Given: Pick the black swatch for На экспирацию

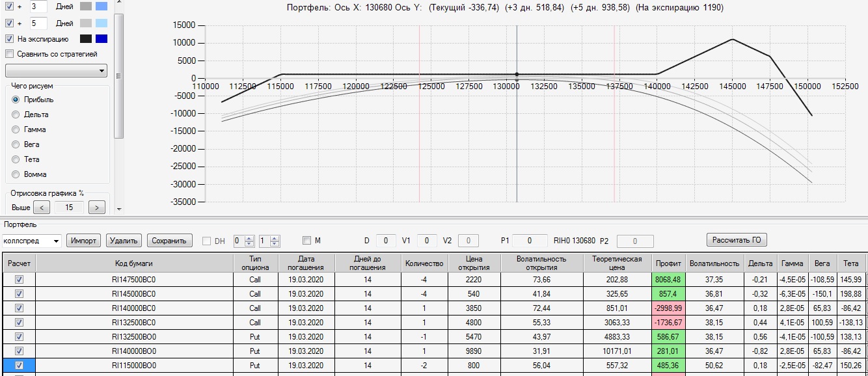Looking at the screenshot, I should point(86,39).
